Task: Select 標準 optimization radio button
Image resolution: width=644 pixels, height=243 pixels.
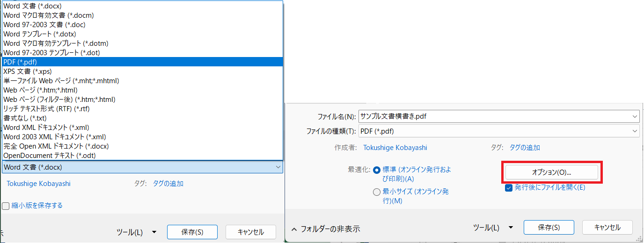Action: 377,170
